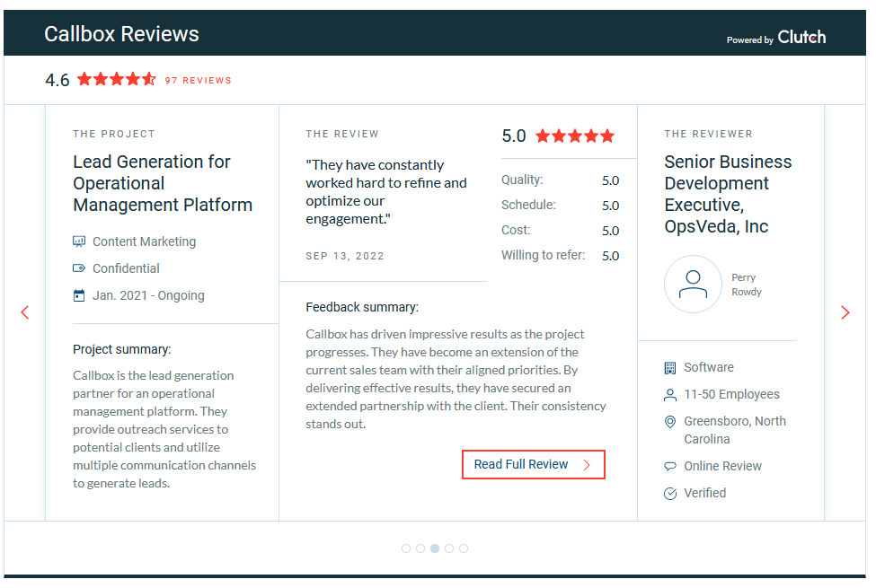Click THE PROJECT section label
The height and width of the screenshot is (588, 876).
(114, 134)
